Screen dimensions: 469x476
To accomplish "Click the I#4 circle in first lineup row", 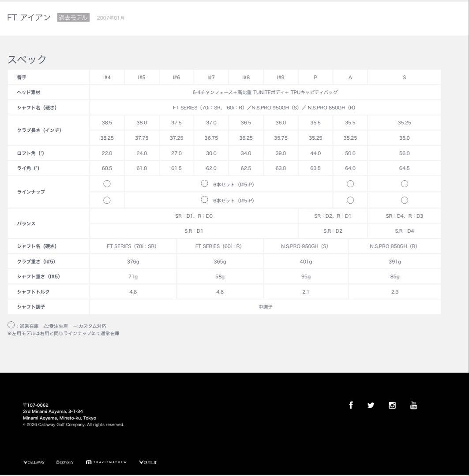I will (x=107, y=184).
